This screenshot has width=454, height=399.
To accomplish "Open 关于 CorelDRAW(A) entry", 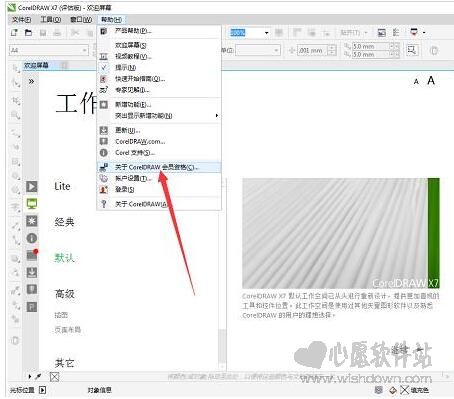I will tap(159, 204).
